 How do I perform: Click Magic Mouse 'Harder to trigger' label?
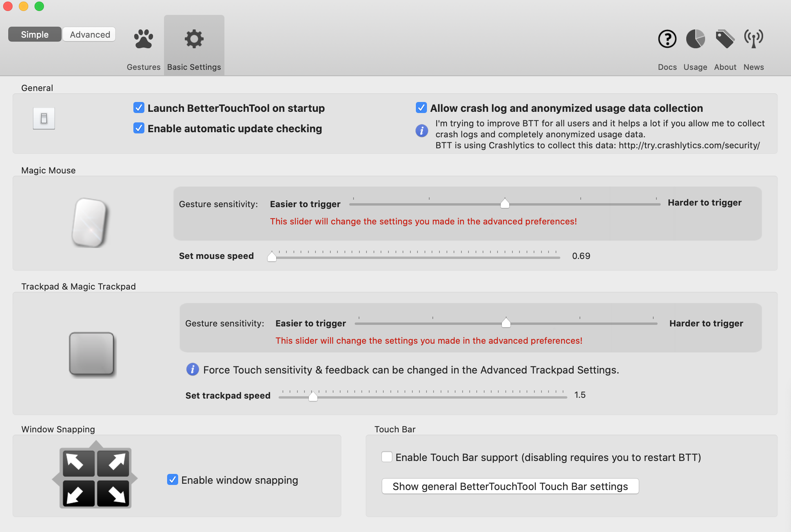click(705, 202)
